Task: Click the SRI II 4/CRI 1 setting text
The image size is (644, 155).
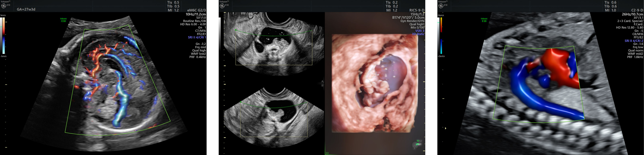Action: point(197,38)
